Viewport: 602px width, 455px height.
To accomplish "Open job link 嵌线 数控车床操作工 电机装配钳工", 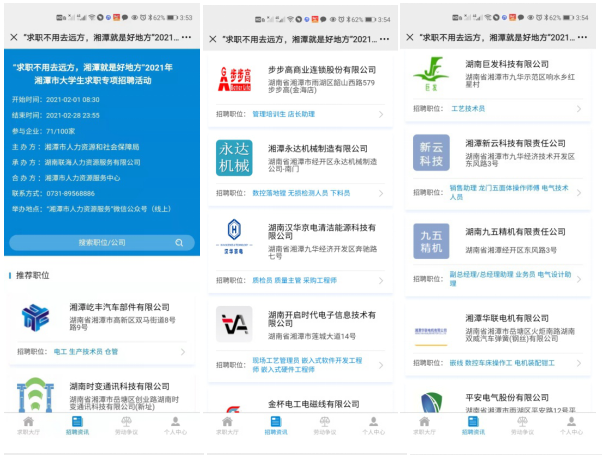I will [502, 363].
